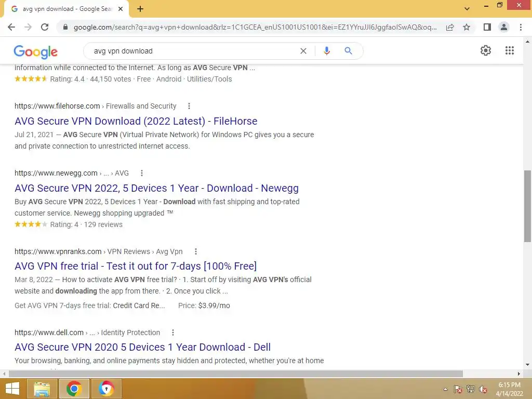Open AVG Secure VPN 2020 Dell link

pyautogui.click(x=142, y=348)
